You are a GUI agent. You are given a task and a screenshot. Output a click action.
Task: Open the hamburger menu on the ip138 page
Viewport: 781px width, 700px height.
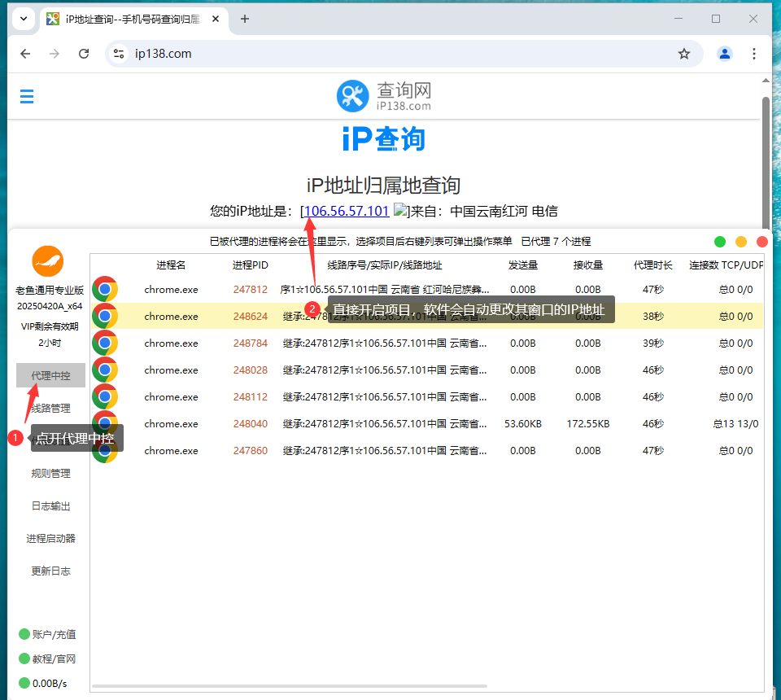[x=26, y=96]
